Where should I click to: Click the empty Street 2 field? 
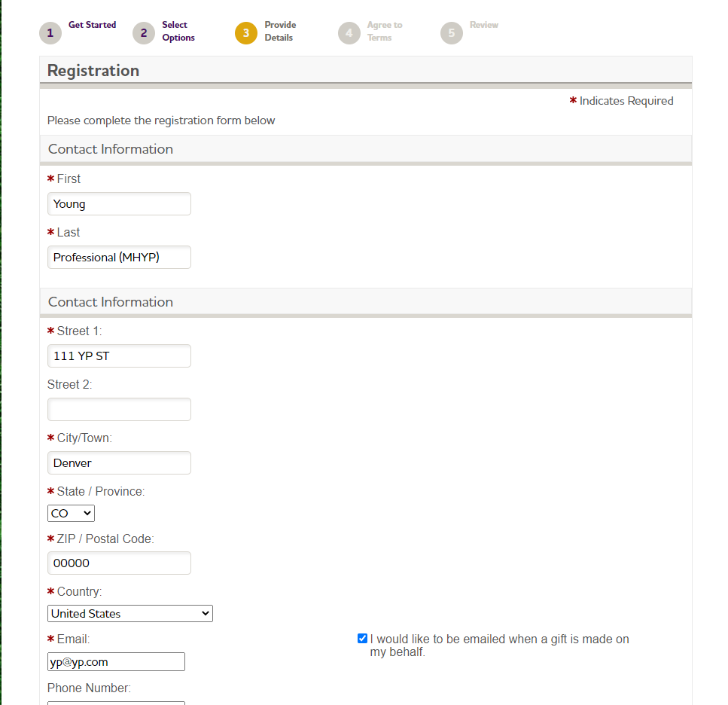click(119, 409)
